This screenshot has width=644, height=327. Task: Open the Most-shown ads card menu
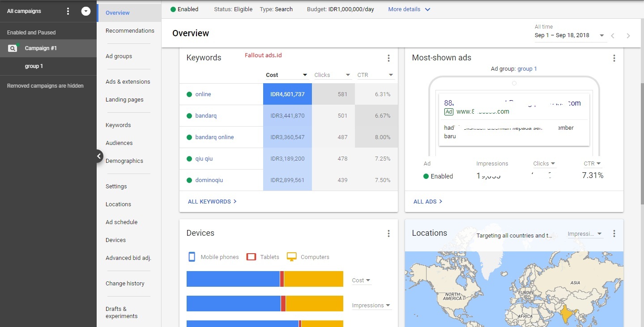click(x=614, y=58)
